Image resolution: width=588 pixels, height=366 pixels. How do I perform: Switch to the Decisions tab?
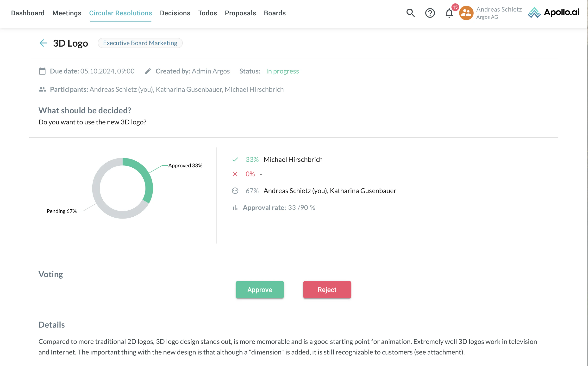coord(175,13)
